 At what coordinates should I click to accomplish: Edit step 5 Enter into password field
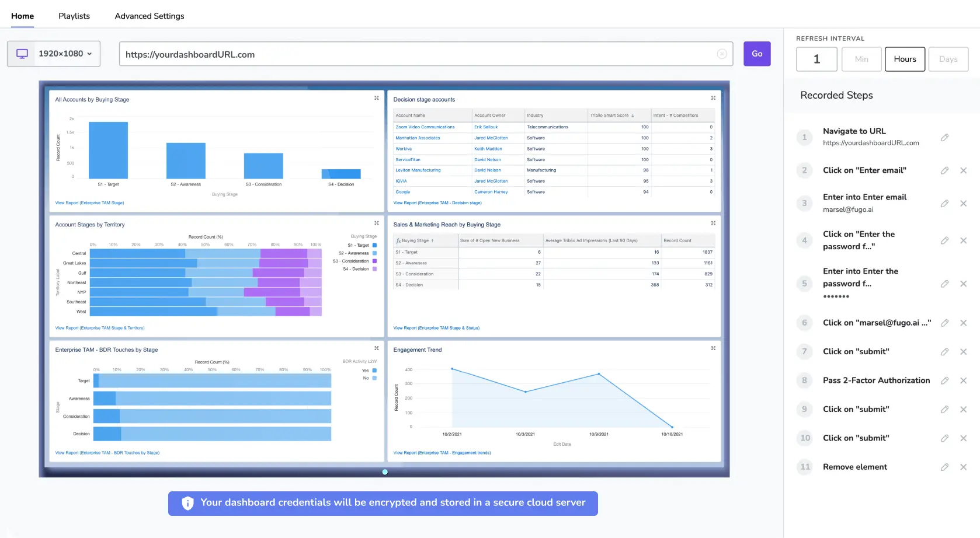[x=944, y=284]
